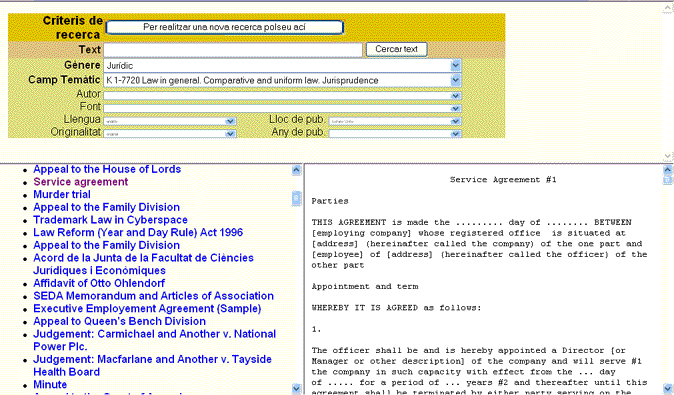Open 'Affidavit of Otto Ohlendorf' link

99,283
